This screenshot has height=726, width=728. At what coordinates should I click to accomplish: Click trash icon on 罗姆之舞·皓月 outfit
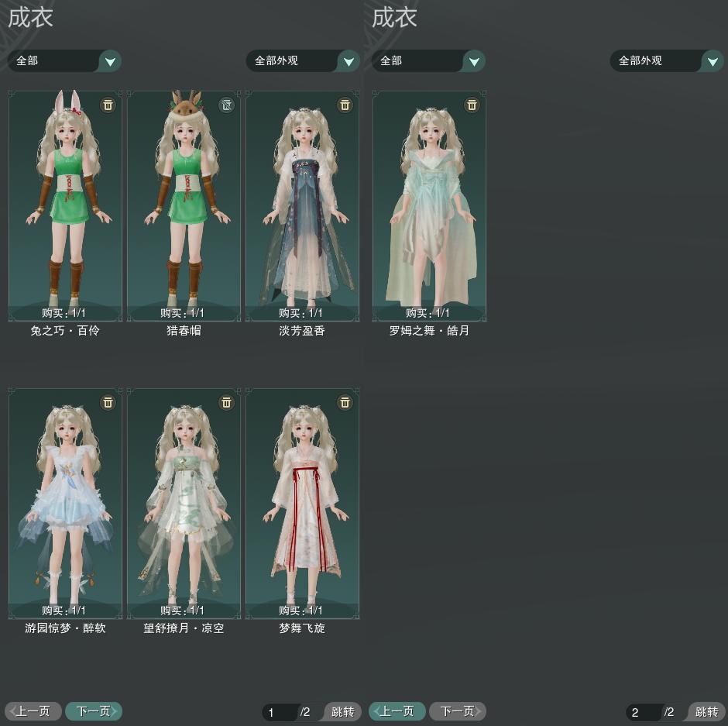point(472,105)
